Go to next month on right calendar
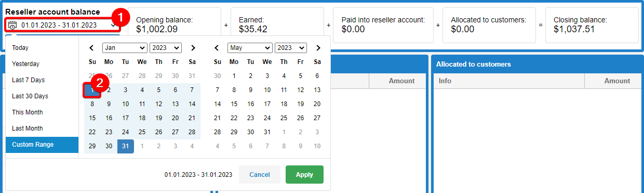The image size is (644, 193). pos(318,48)
